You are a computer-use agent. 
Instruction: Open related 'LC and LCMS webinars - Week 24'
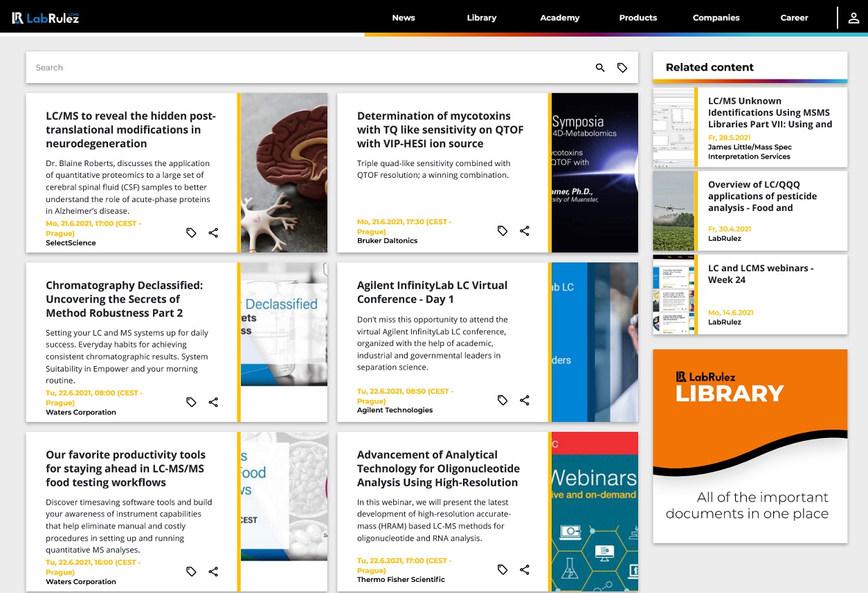tap(761, 274)
